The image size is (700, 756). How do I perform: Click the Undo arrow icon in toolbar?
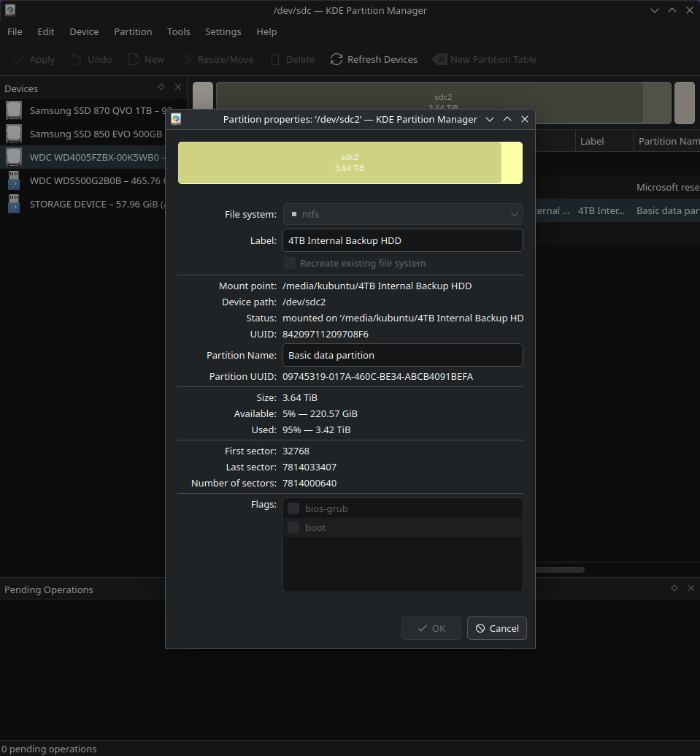tap(77, 60)
